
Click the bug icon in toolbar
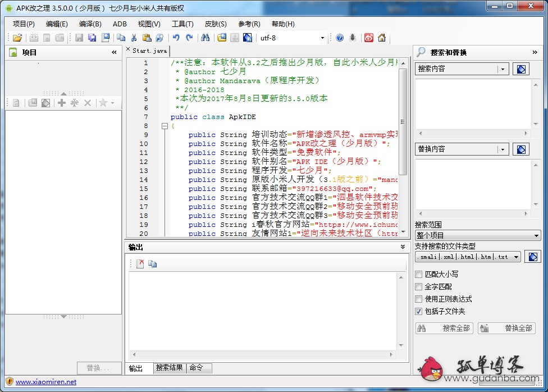point(353,38)
